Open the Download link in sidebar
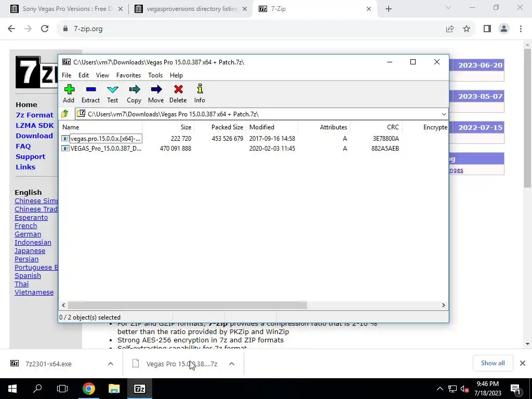532x399 pixels. click(34, 136)
